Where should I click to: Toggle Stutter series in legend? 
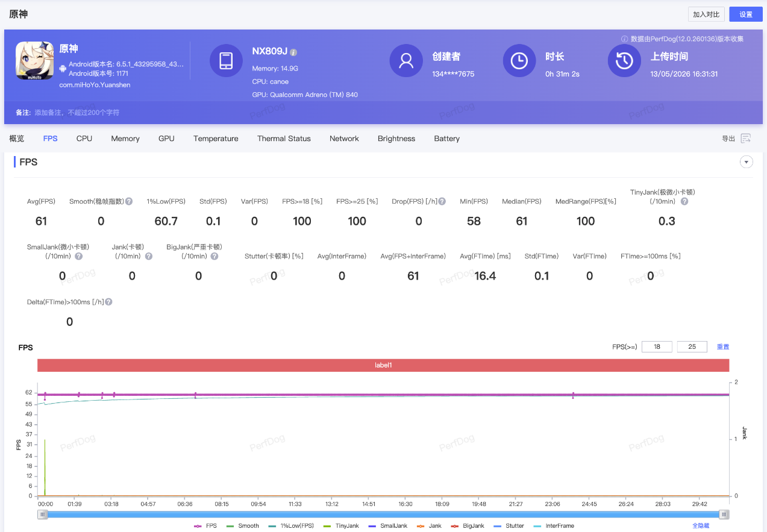click(x=509, y=526)
